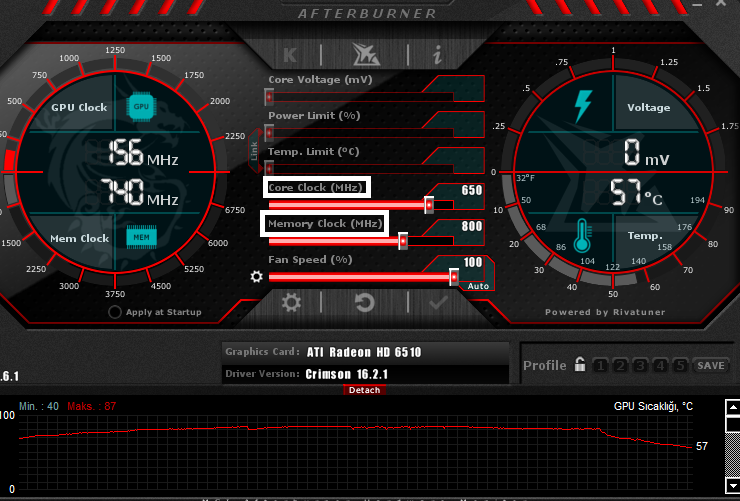Click the 156 MHz GPU clock readout
Viewport: 740px width, 501px height.
[143, 153]
